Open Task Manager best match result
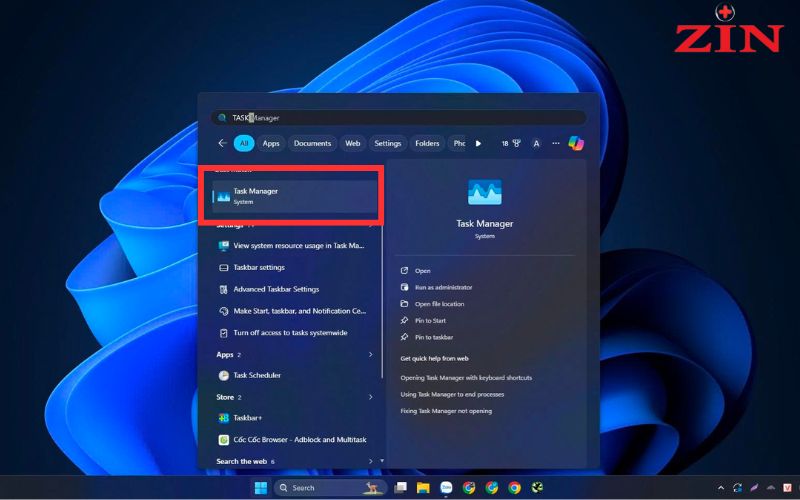This screenshot has width=800, height=500. point(295,196)
